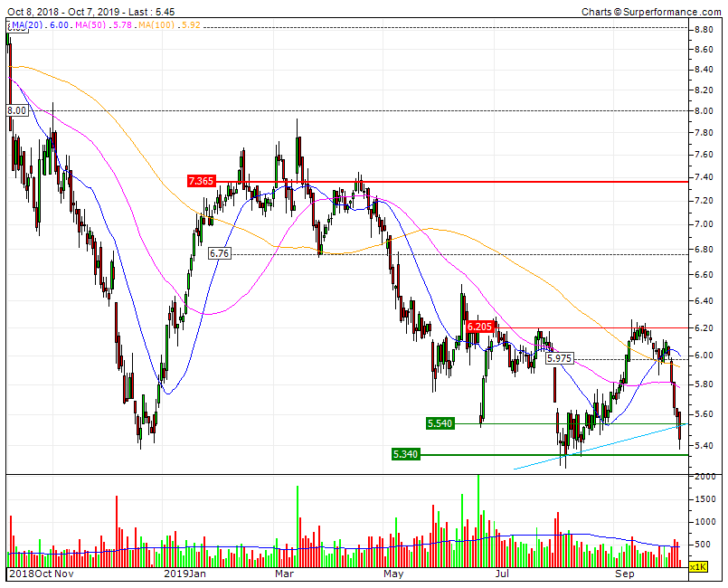Image resolution: width=728 pixels, height=588 pixels.
Task: Click the 2019Jan date axis label
Action: 184,574
